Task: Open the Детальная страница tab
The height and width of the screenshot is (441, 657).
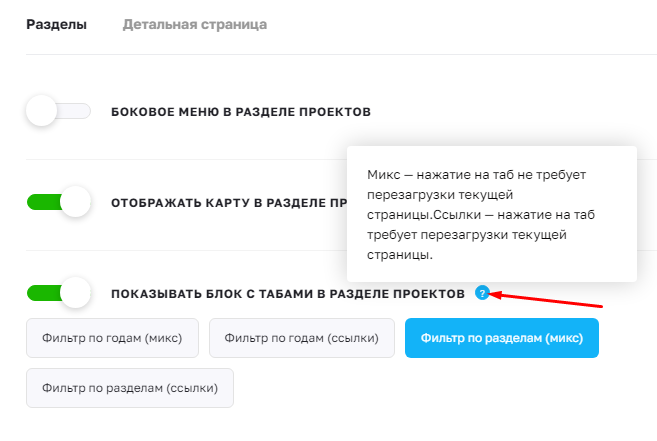Action: click(194, 24)
